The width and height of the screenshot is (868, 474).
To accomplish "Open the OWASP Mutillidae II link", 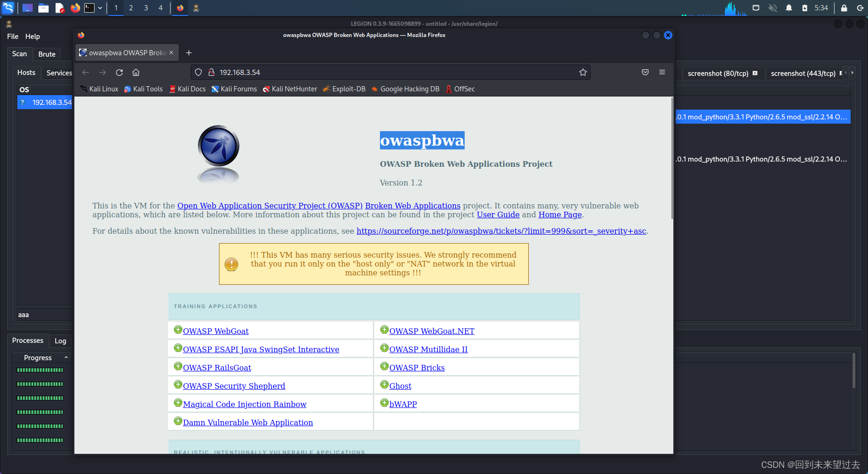I will click(428, 349).
